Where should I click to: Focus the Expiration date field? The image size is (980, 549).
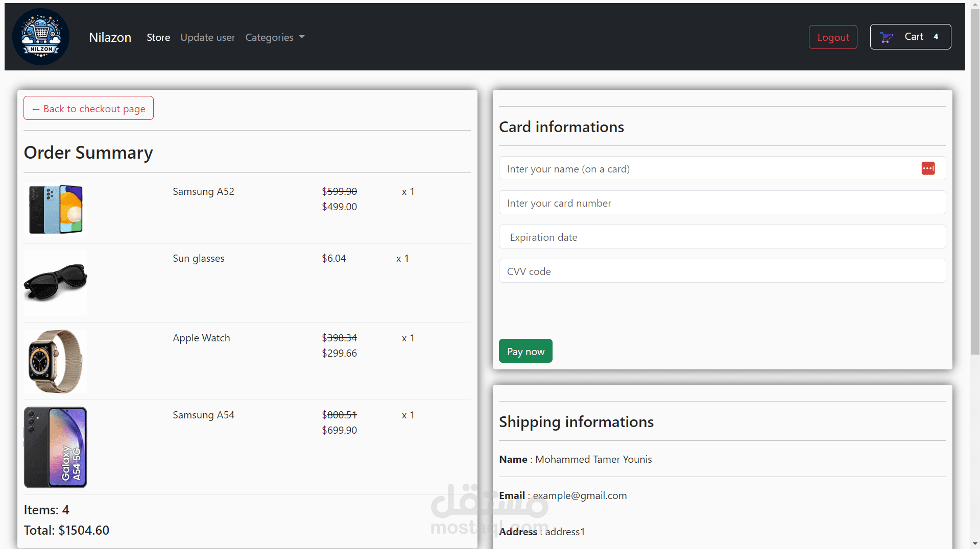coord(722,237)
